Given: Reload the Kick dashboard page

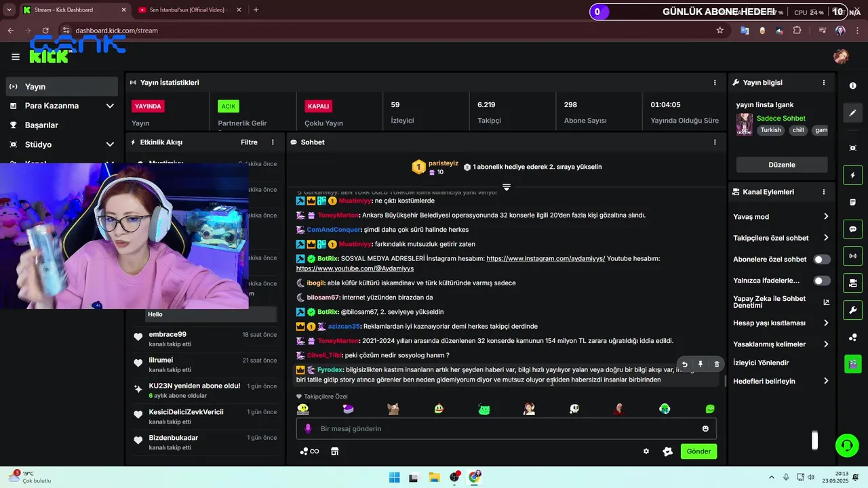Looking at the screenshot, I should pos(45,30).
